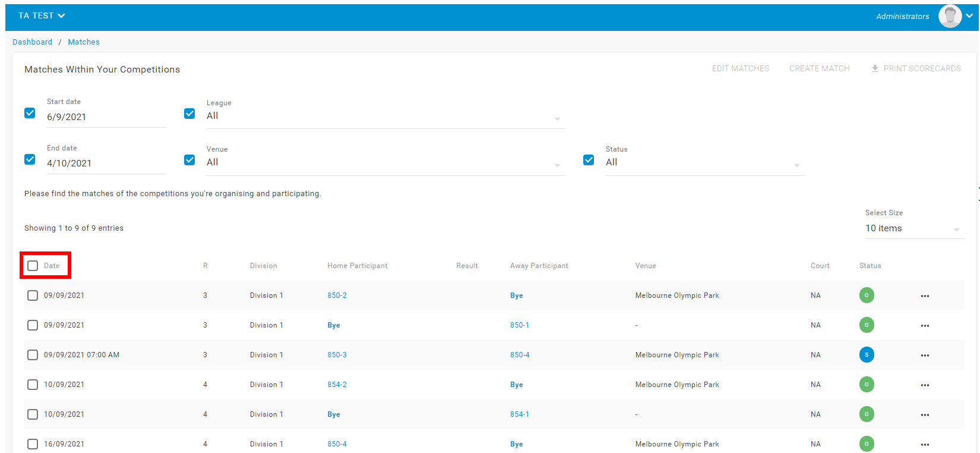This screenshot has height=453, width=980.
Task: Uncheck the Status filter checkbox
Action: click(589, 160)
